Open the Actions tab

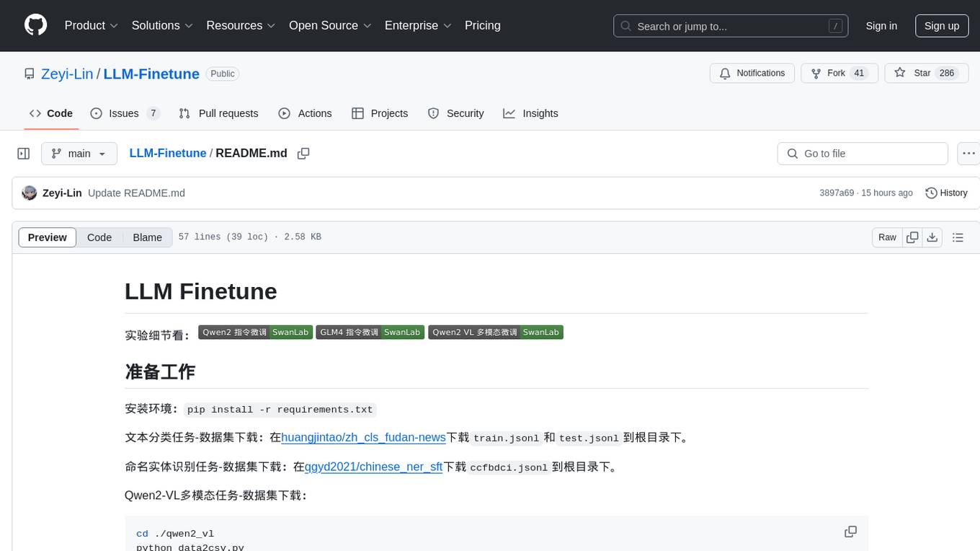(x=305, y=113)
